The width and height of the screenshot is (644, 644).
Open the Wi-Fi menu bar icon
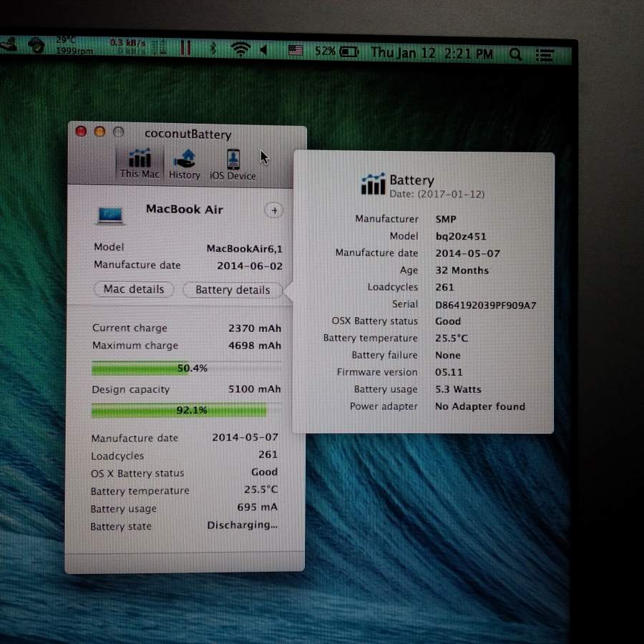click(240, 49)
